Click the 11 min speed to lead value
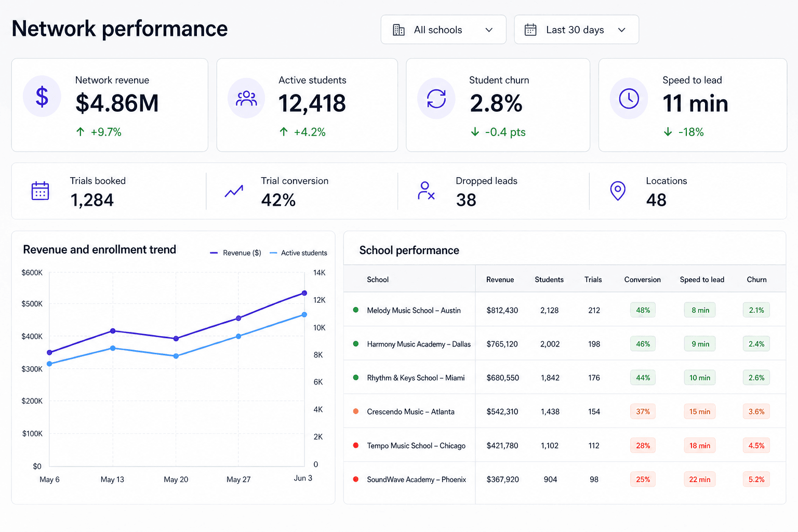Screen dimensions: 798x532 point(695,103)
